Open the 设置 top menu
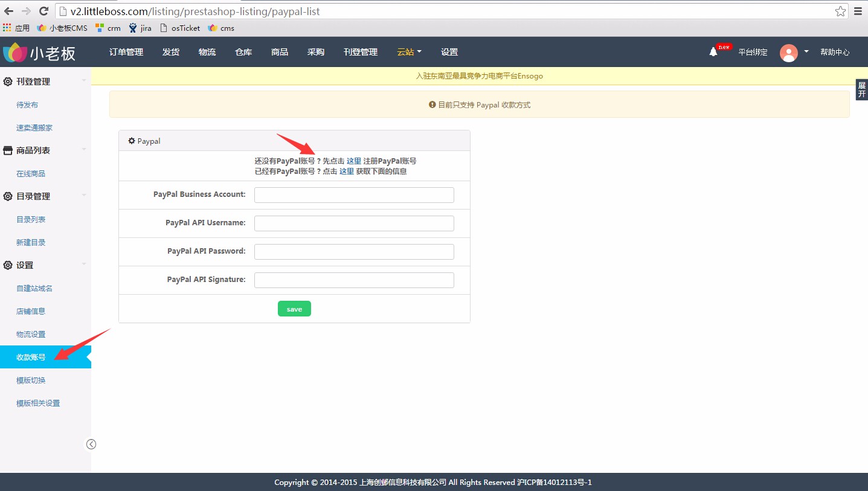 click(449, 52)
